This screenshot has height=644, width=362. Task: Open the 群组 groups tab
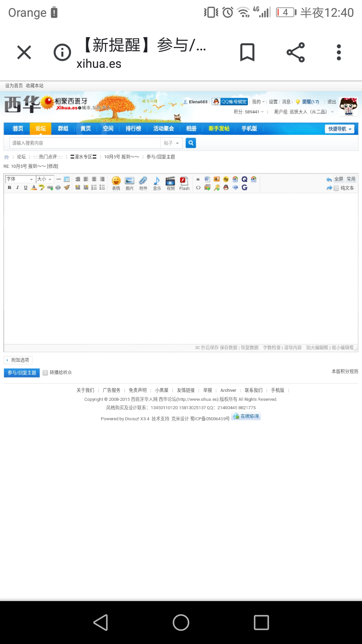click(63, 128)
